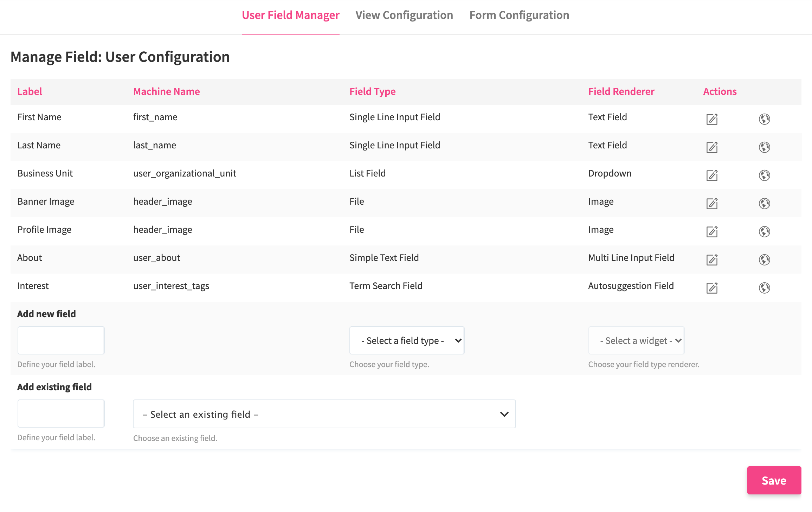Open translation globe for About row
This screenshot has height=512, width=812.
click(764, 260)
